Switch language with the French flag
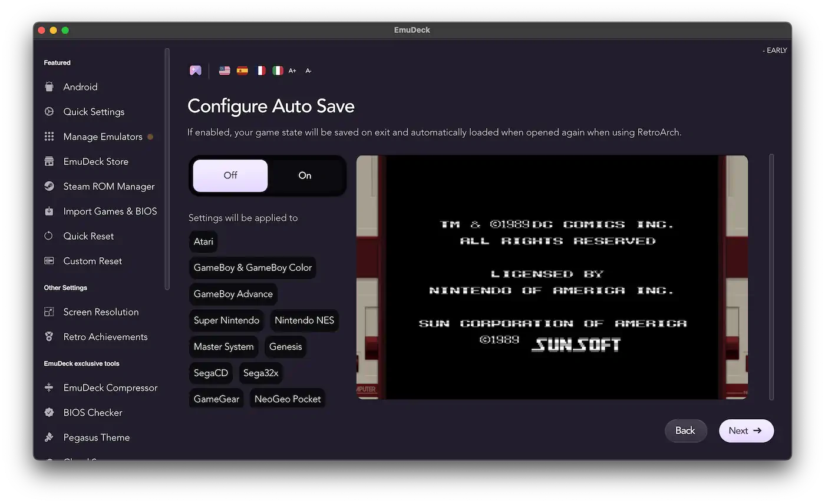This screenshot has width=825, height=504. click(x=260, y=71)
